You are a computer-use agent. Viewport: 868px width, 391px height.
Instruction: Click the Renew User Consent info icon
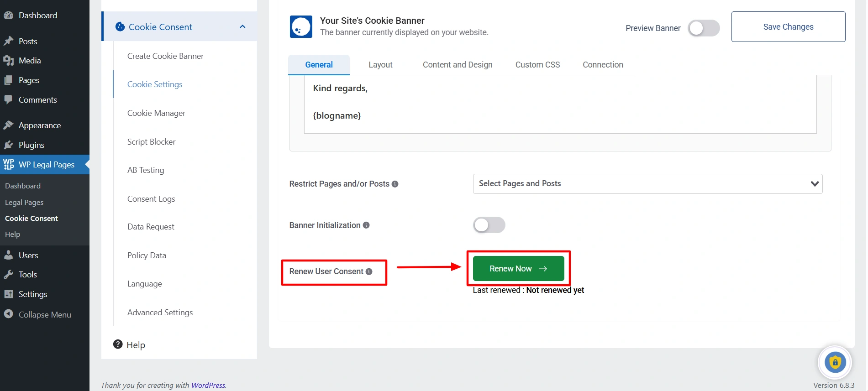click(369, 272)
